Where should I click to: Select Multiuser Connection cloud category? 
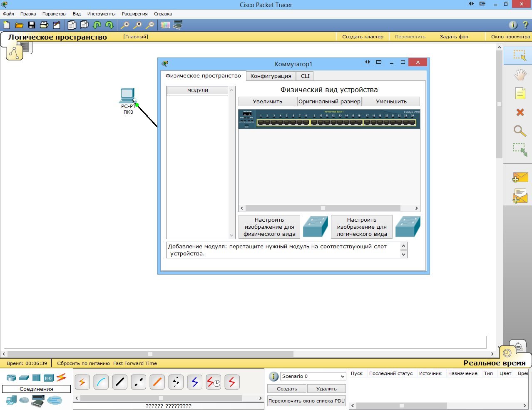[55, 400]
